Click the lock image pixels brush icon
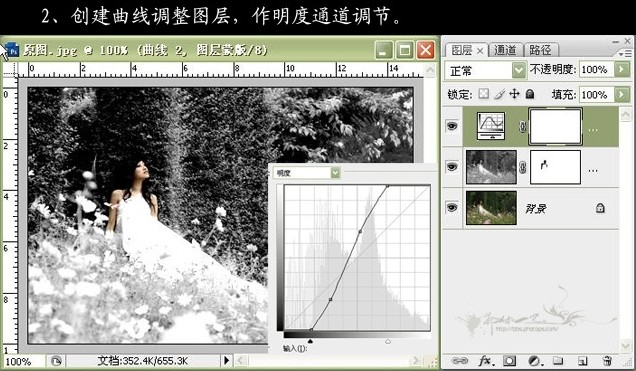This screenshot has width=636, height=371. click(499, 94)
